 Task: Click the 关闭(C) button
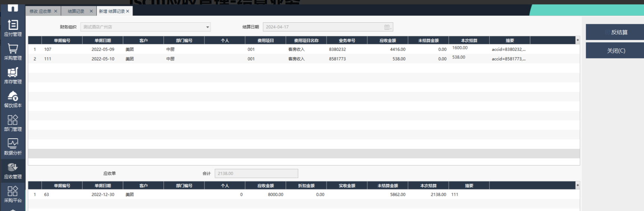pyautogui.click(x=615, y=50)
